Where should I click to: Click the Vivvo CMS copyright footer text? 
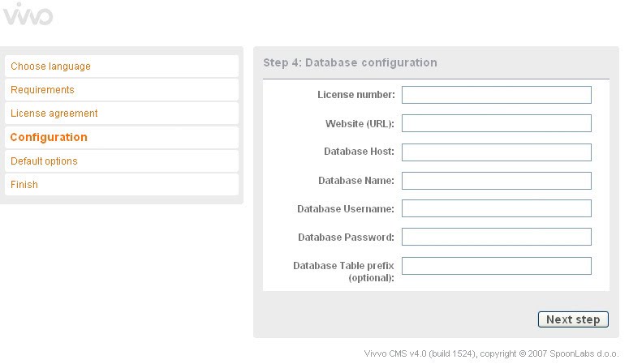(x=492, y=353)
